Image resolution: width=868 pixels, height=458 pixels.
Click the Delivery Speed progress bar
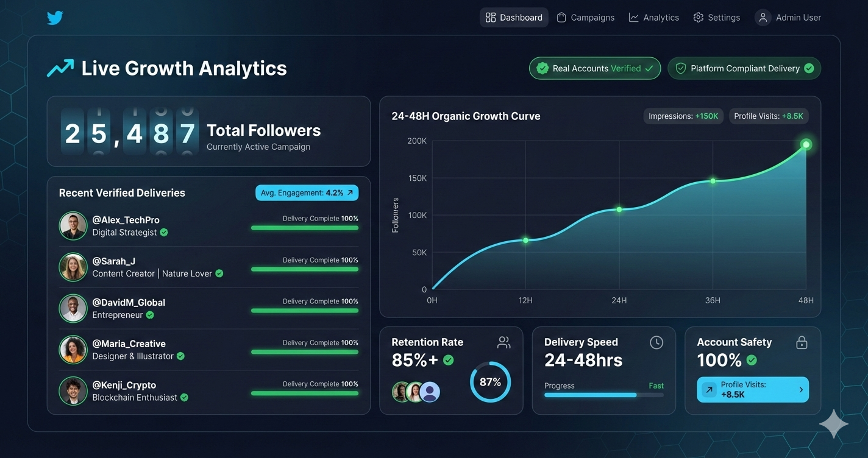pyautogui.click(x=604, y=395)
